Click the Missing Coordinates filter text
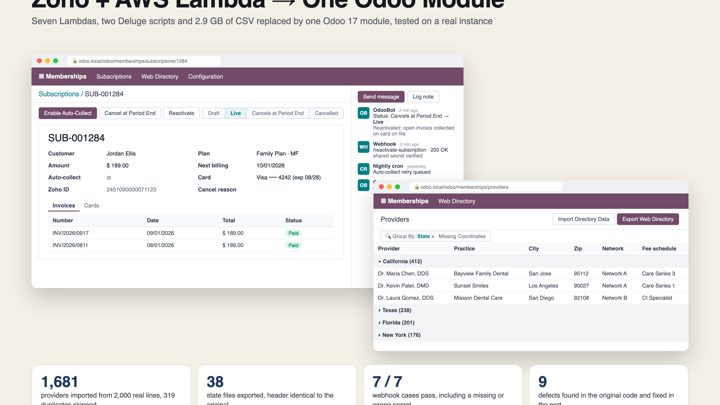The height and width of the screenshot is (405, 720). pos(461,236)
